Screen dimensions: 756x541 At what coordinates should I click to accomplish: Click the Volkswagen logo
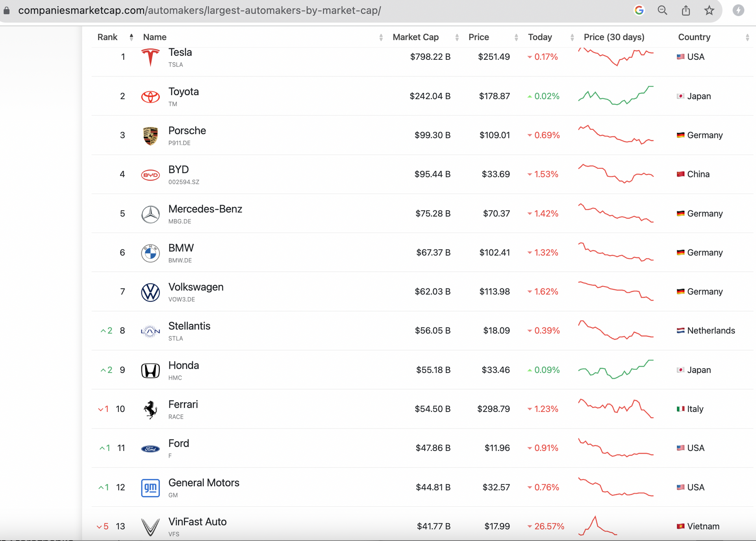[x=150, y=292]
